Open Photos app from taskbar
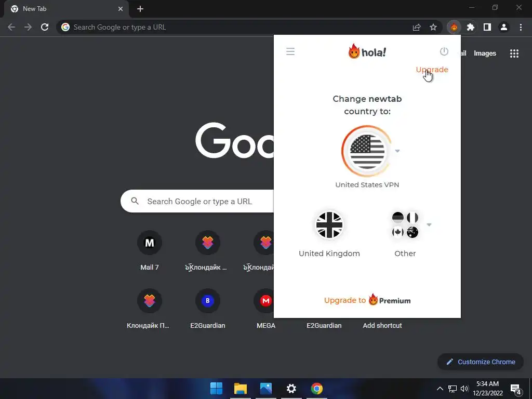This screenshot has height=399, width=532. point(266,389)
